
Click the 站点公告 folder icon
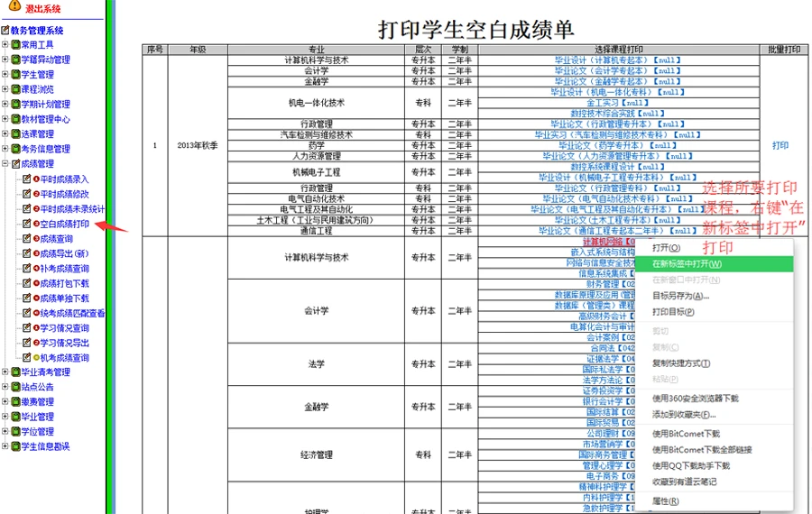click(x=15, y=387)
